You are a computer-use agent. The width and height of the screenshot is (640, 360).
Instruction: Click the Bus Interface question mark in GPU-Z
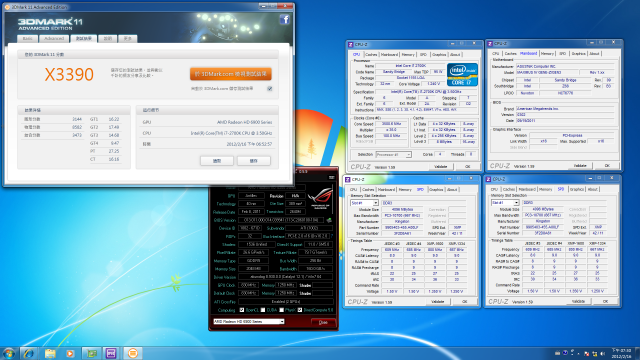(332, 236)
